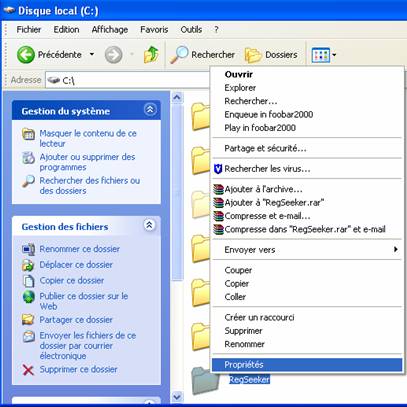Viewport: 407px width, 407px height.
Task: Click Ajouter ou supprimer des programmes link
Action: coord(87,162)
